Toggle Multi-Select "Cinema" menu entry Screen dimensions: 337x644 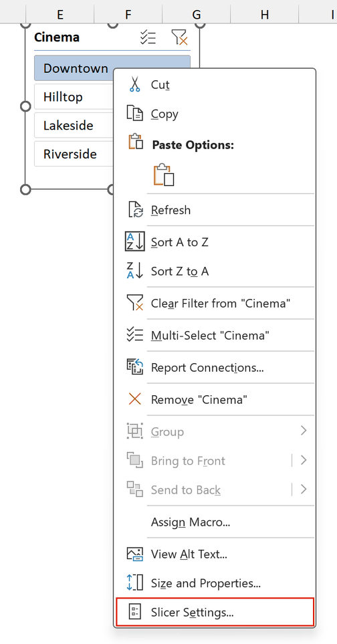pos(215,336)
